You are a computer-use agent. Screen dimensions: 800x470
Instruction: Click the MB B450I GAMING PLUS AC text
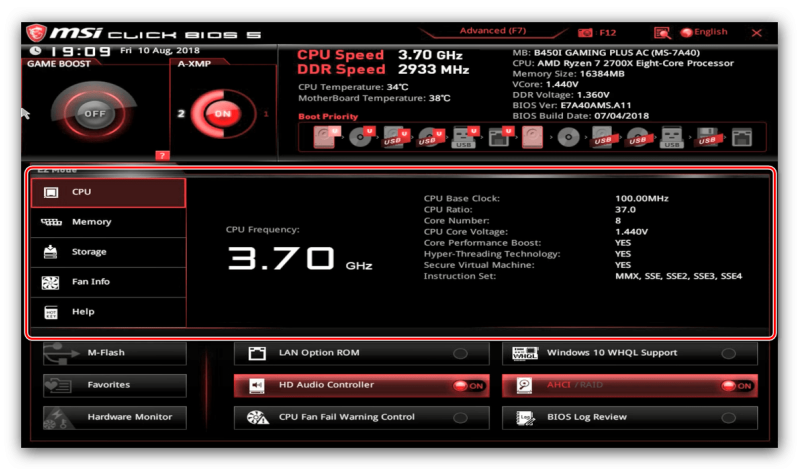click(x=606, y=53)
